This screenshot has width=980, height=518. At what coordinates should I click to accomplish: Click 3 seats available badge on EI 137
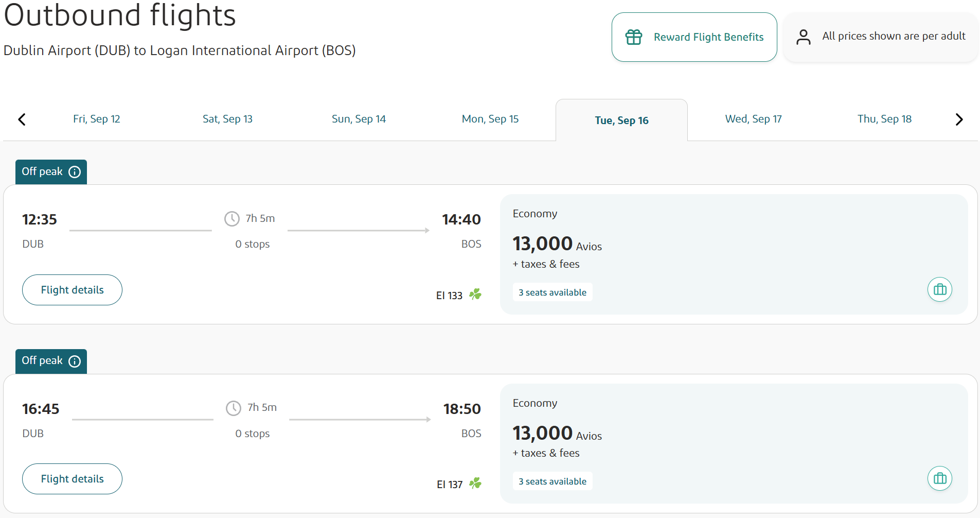tap(553, 481)
